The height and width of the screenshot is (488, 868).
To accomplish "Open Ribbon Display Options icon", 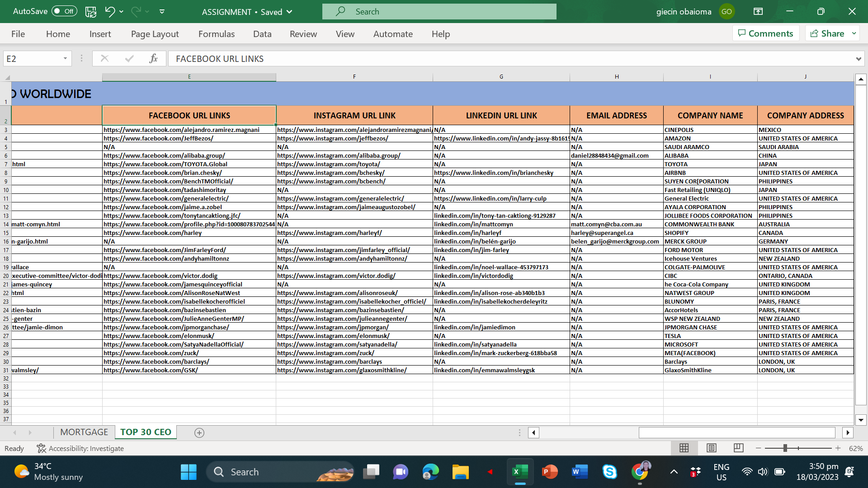I will pyautogui.click(x=758, y=12).
